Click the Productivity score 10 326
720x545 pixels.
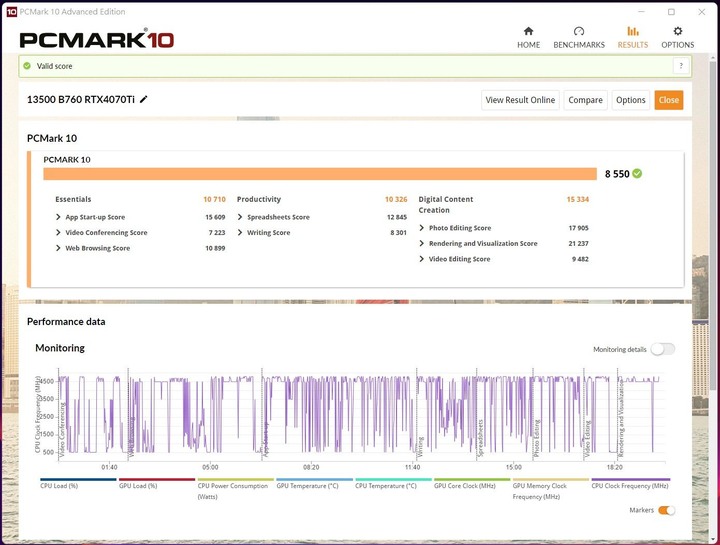click(396, 199)
